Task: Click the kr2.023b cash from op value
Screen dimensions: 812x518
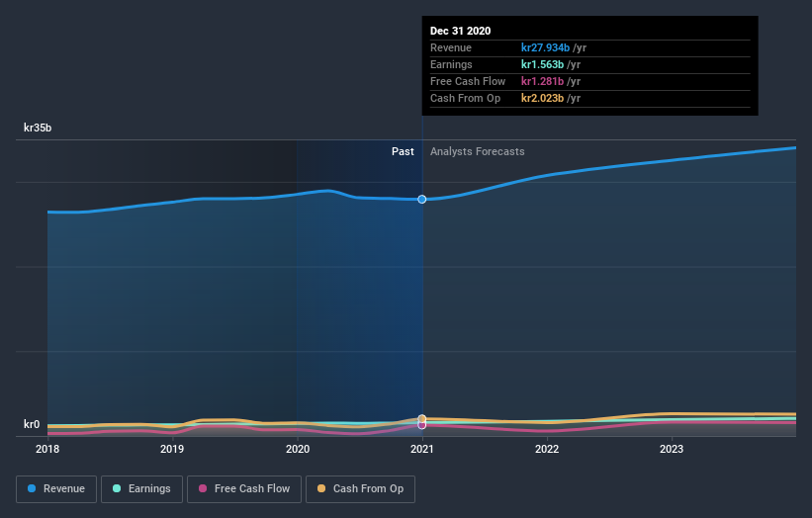Action: point(542,98)
